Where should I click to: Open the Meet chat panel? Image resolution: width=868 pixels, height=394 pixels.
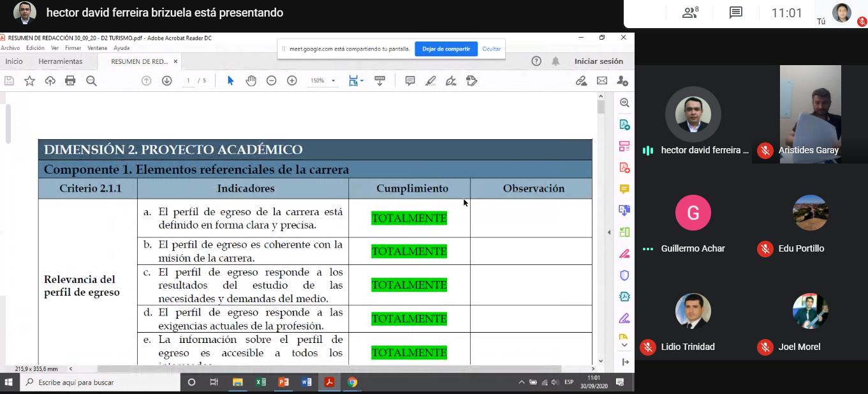coord(736,13)
